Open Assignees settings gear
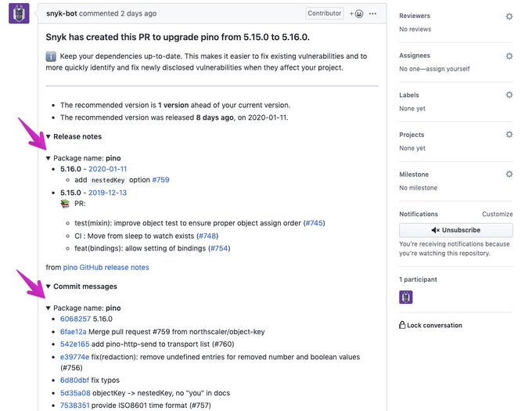This screenshot has width=532, height=411. [509, 56]
